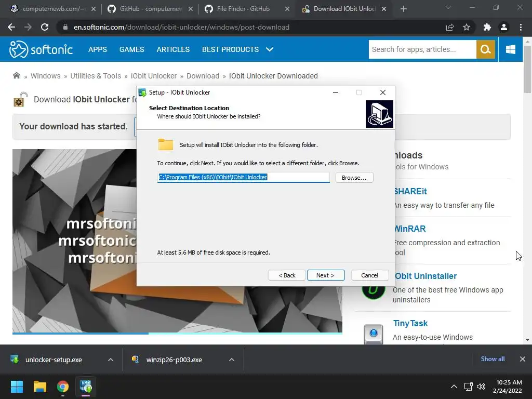
Task: Click the browser back arrow
Action: point(11,27)
